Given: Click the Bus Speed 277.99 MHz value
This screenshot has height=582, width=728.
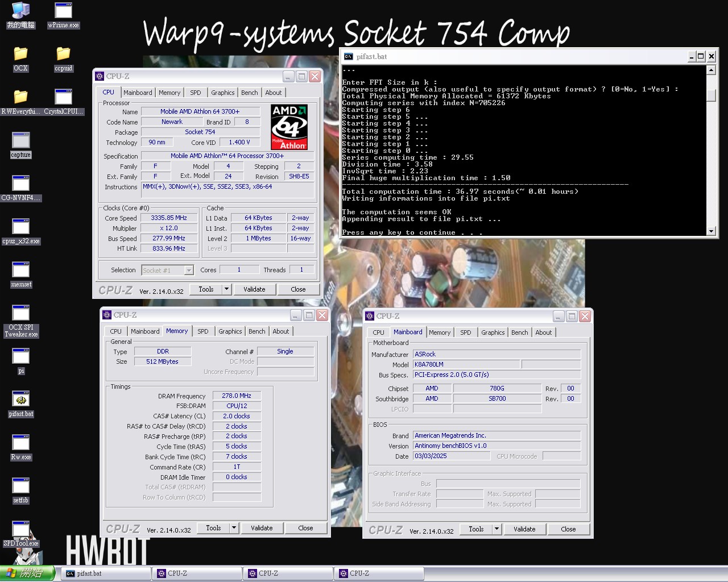Looking at the screenshot, I should 169,238.
